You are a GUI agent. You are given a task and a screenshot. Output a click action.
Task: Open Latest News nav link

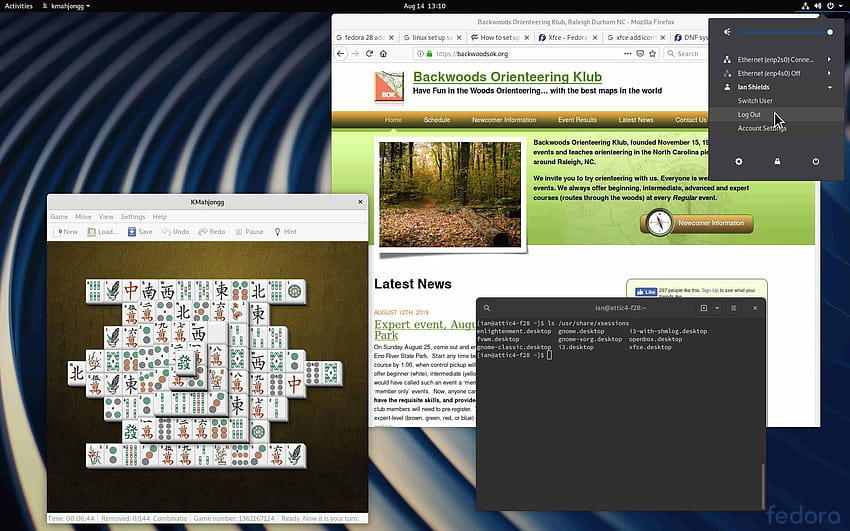coord(636,120)
